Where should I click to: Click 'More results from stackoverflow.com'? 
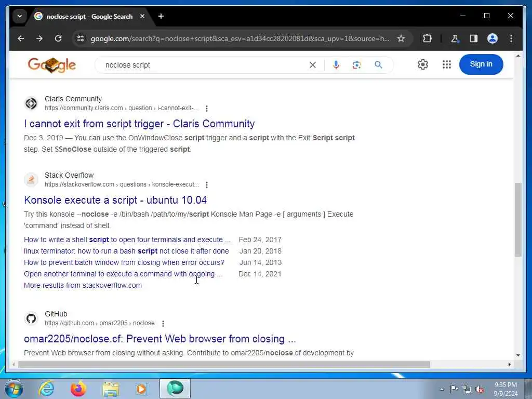(83, 285)
